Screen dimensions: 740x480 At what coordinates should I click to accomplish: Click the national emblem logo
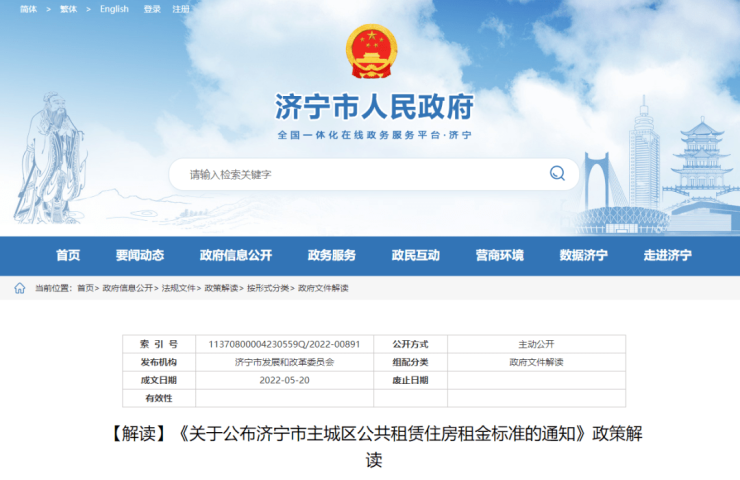click(371, 52)
